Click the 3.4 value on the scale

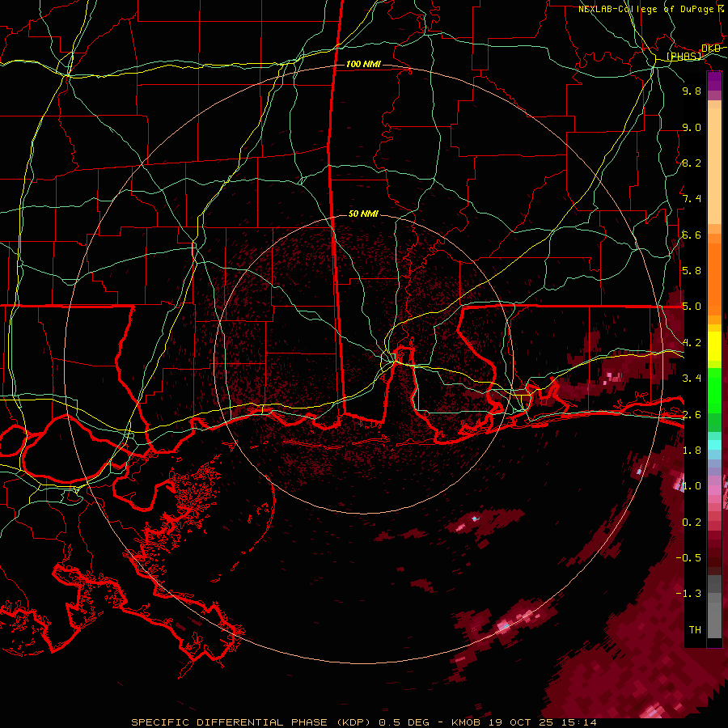[692, 379]
